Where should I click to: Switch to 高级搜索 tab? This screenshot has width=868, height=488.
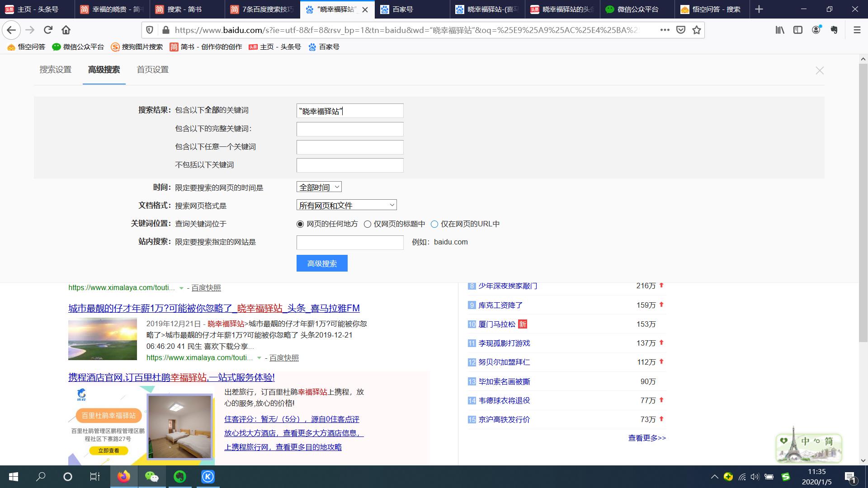pyautogui.click(x=104, y=70)
